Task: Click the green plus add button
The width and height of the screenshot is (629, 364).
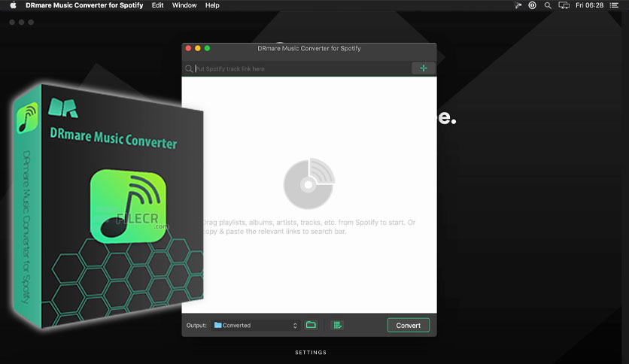Action: [x=423, y=68]
